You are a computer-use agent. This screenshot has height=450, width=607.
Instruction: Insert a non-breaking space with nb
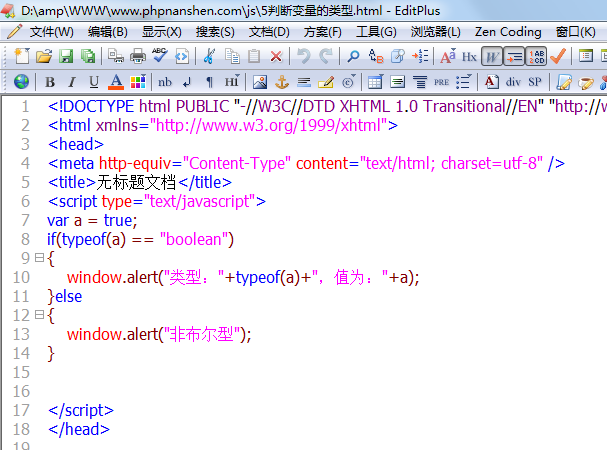pos(165,82)
